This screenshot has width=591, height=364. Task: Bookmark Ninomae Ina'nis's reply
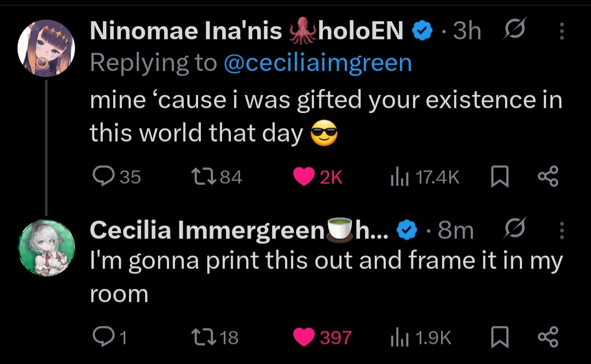point(500,177)
